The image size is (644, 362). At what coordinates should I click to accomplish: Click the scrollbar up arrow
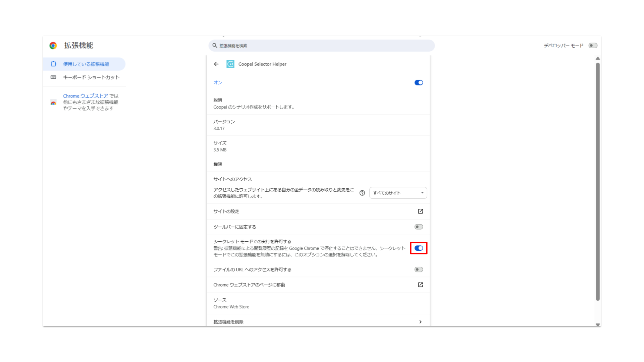[x=598, y=59]
